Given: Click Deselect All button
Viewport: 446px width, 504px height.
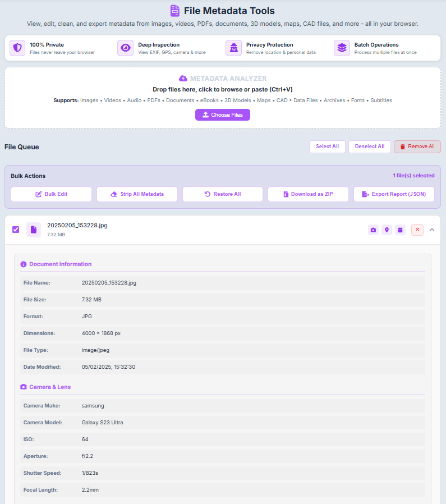Looking at the screenshot, I should pos(370,146).
